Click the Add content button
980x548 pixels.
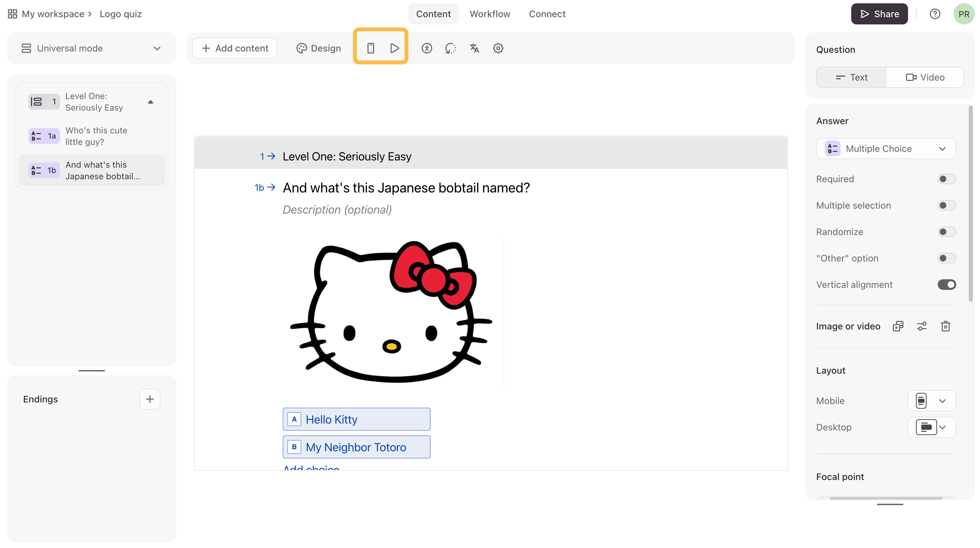point(235,48)
